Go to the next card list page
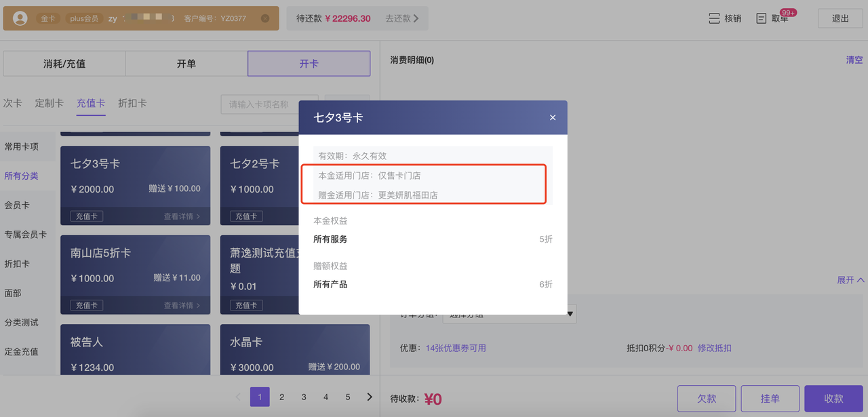This screenshot has width=868, height=417. click(x=370, y=397)
